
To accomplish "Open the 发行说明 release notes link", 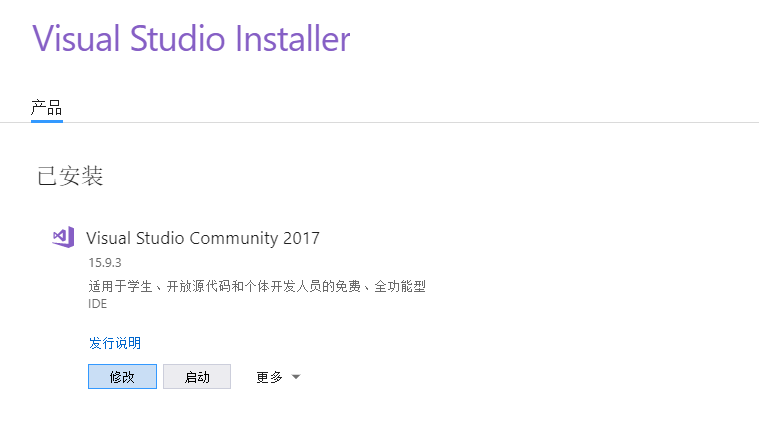I will [115, 343].
